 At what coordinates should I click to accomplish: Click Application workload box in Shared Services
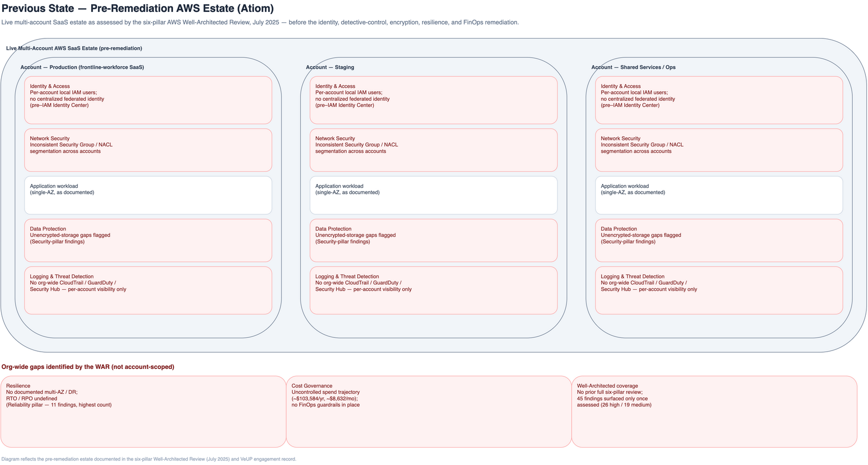[x=719, y=195]
